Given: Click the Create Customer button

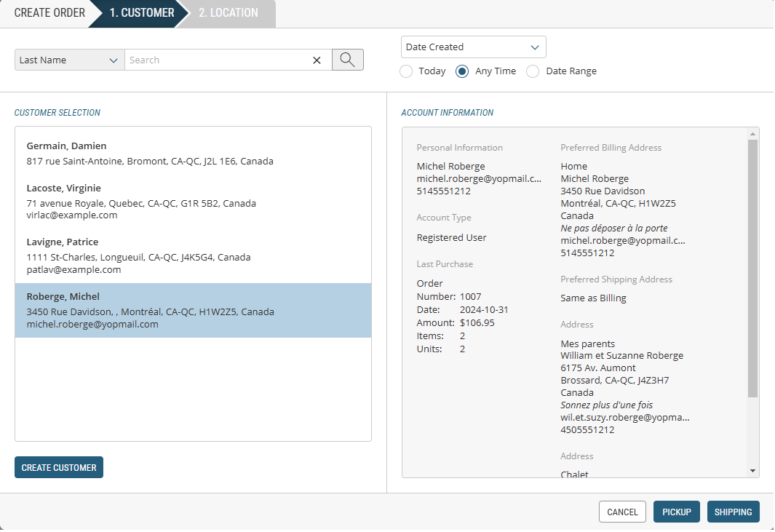Looking at the screenshot, I should 59,467.
